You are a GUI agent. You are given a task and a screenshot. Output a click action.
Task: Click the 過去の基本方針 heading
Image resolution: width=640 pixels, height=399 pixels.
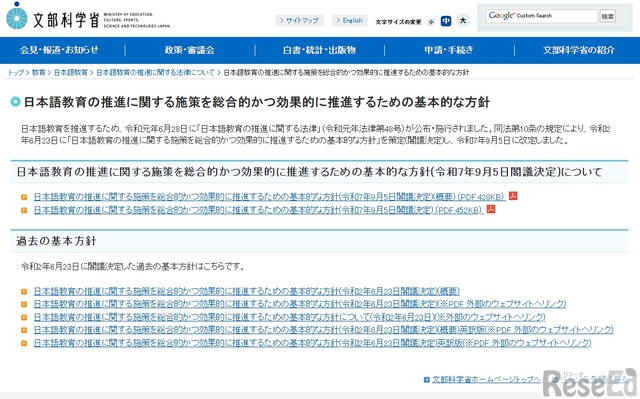56,241
